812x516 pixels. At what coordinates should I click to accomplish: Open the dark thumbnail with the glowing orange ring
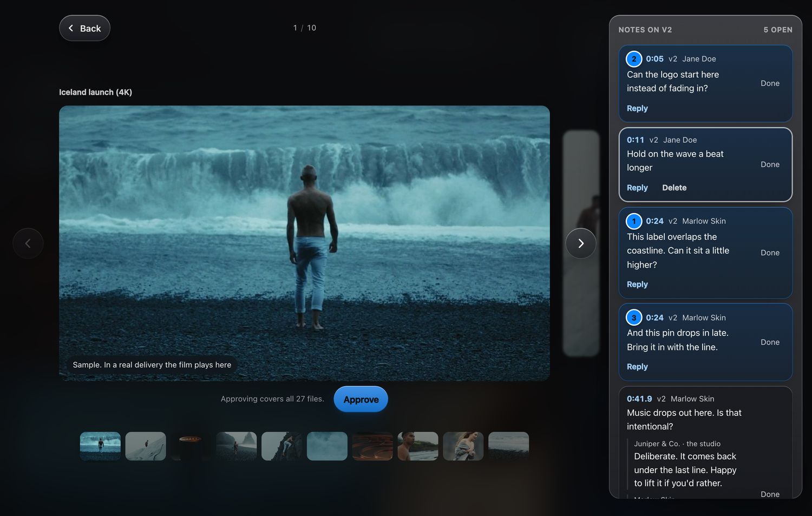[191, 446]
